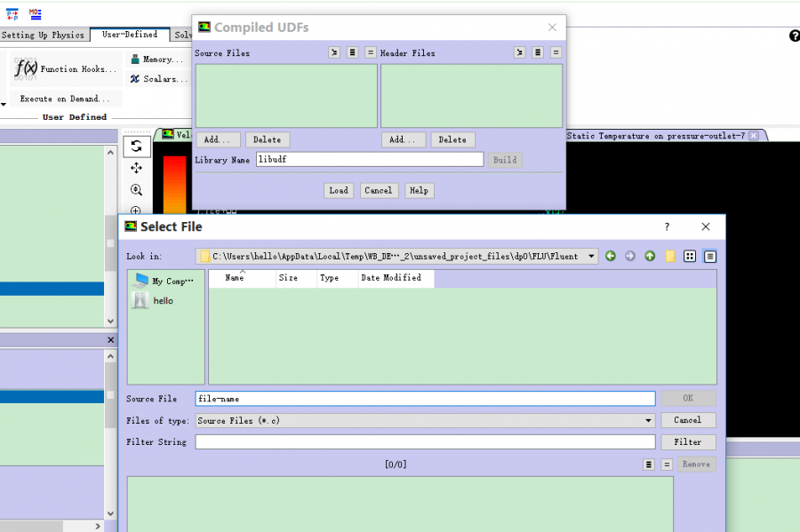Click the Header Files select-all icon
Screen dimensions: 800x532
[x=538, y=52]
